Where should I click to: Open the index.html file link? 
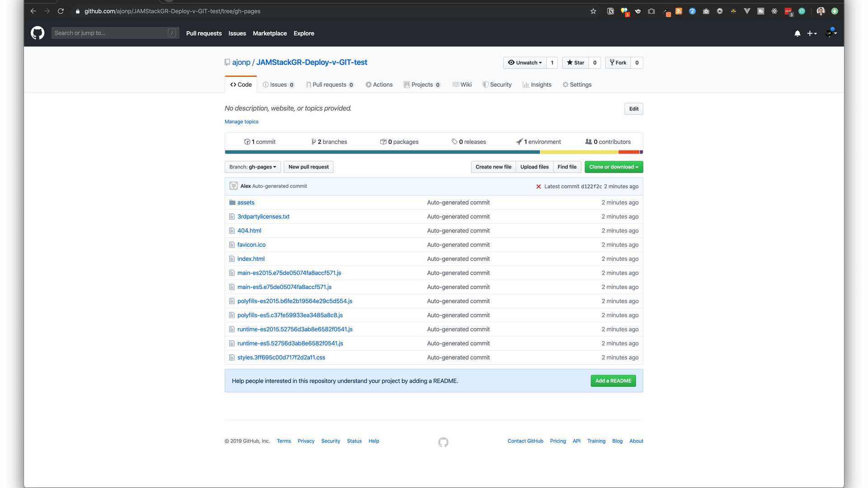(x=251, y=259)
